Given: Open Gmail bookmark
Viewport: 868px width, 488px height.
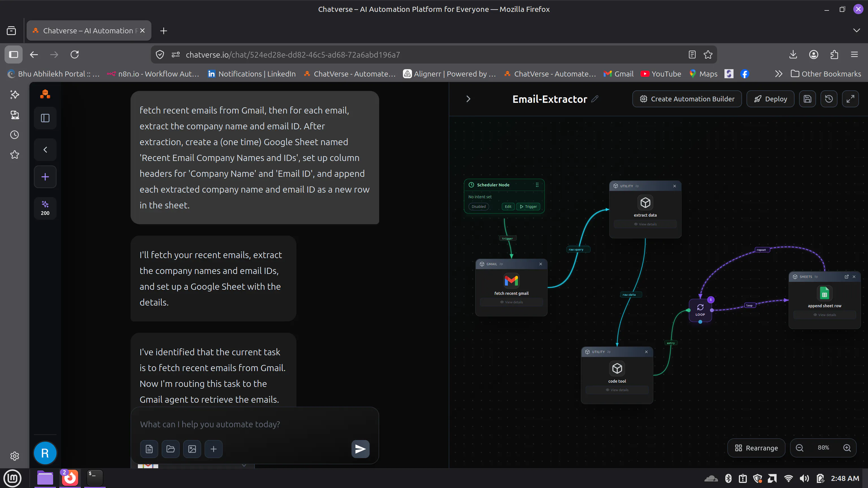Looking at the screenshot, I should pos(619,74).
